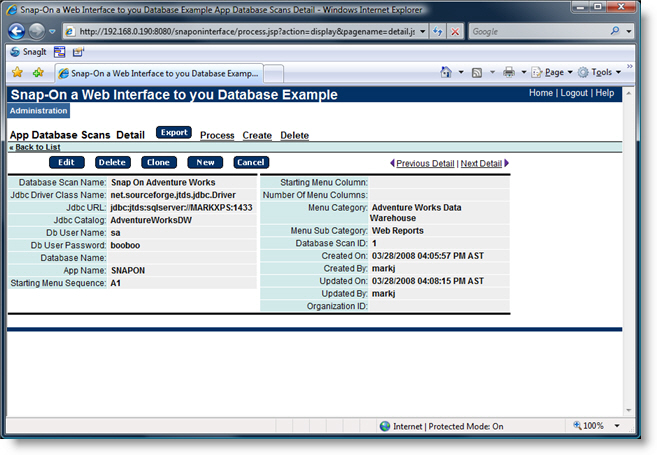Image resolution: width=657 pixels, height=455 pixels.
Task: Click the Create link
Action: pos(257,135)
